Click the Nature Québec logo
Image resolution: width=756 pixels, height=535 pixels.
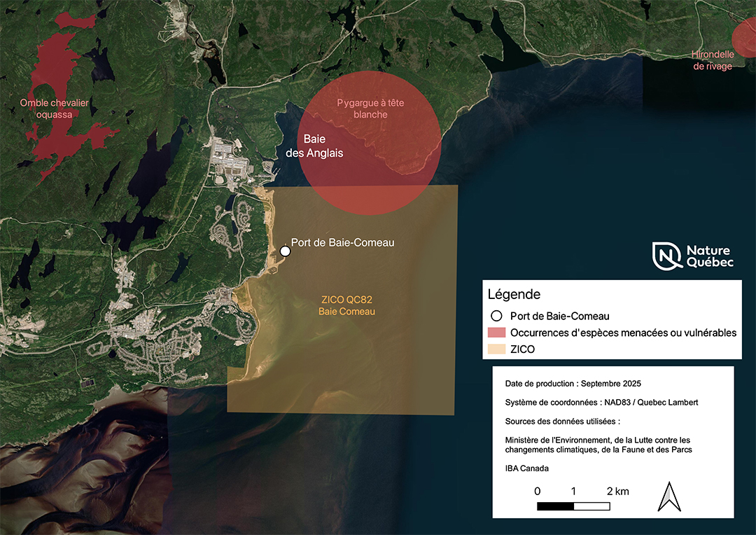pos(692,255)
